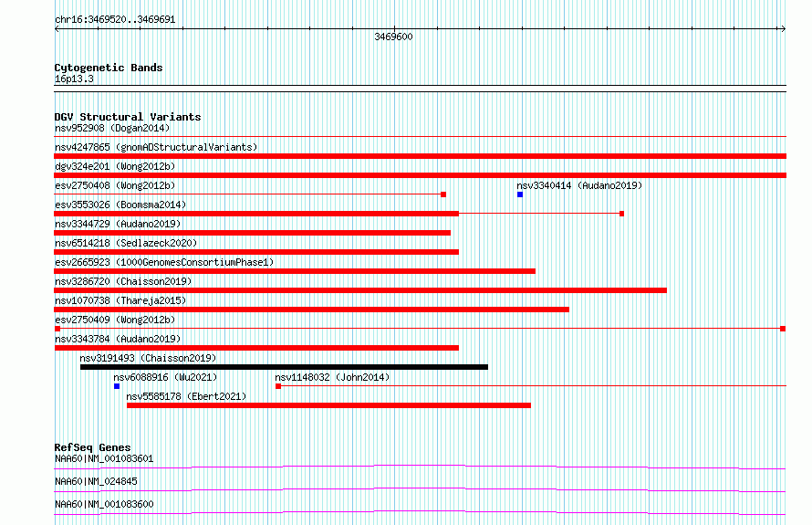Open variant esv2750409 (Wong2012b) label
The image size is (812, 525).
click(115, 320)
